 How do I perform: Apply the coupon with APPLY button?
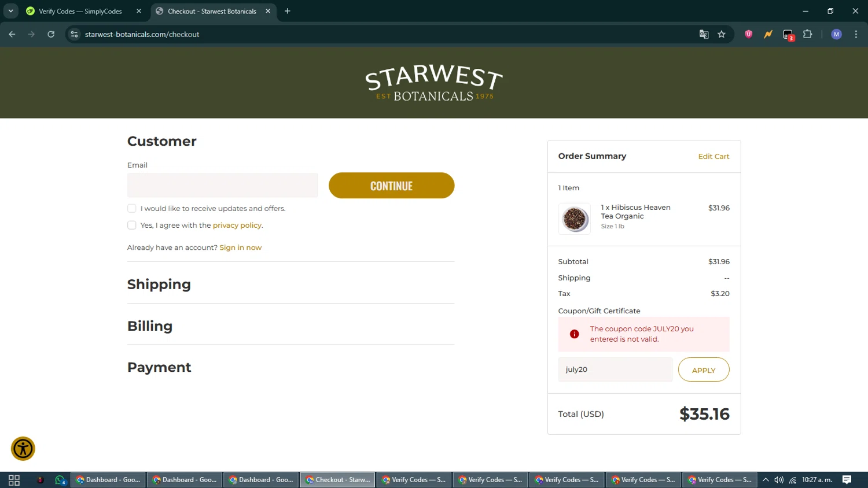click(704, 370)
